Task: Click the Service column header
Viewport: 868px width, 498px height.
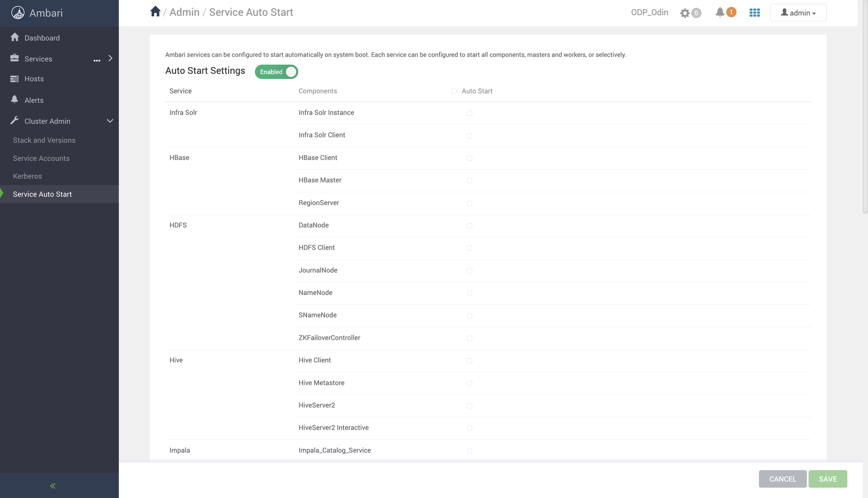Action: (181, 91)
